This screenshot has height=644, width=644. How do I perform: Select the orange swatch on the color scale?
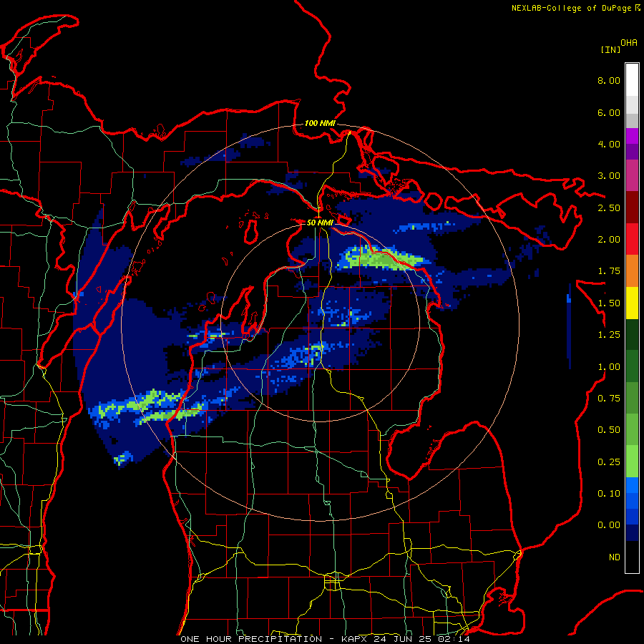coord(632,271)
